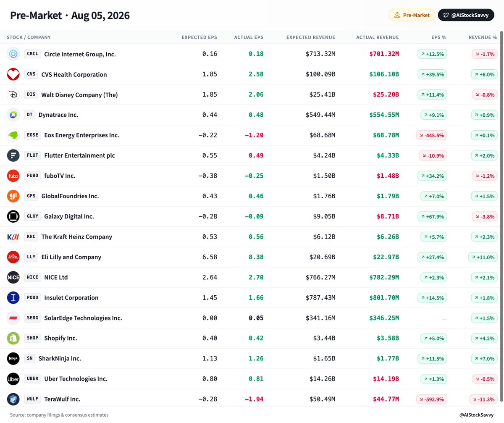The image size is (504, 423).
Task: Click the SHOP ticker tag
Action: (32, 338)
